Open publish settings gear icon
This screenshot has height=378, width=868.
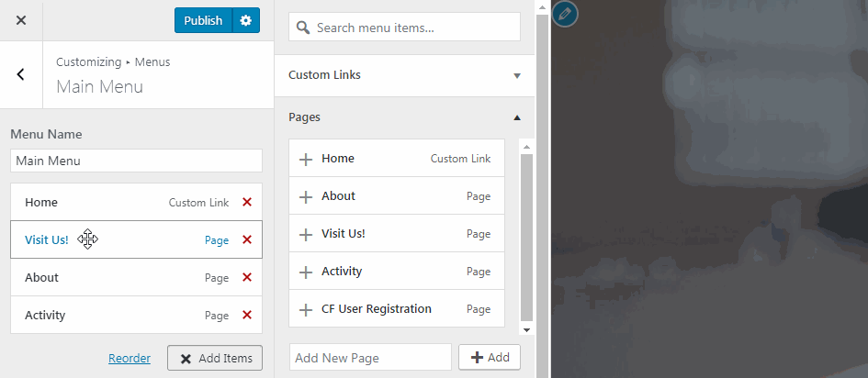pyautogui.click(x=245, y=20)
